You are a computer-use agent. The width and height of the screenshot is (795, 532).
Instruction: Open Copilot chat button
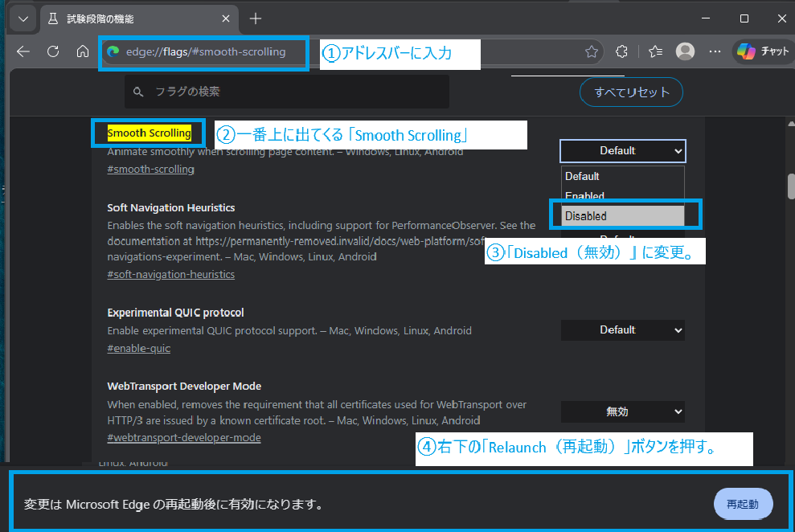coord(763,51)
